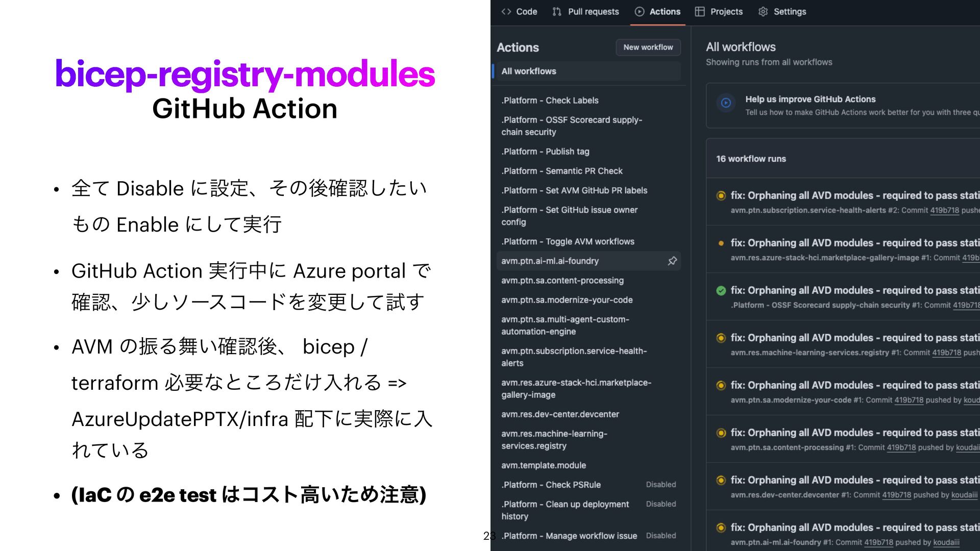980x551 pixels.
Task: Open avm.ptn.subscription.service-health-alerts workflow in sidebar
Action: (574, 357)
